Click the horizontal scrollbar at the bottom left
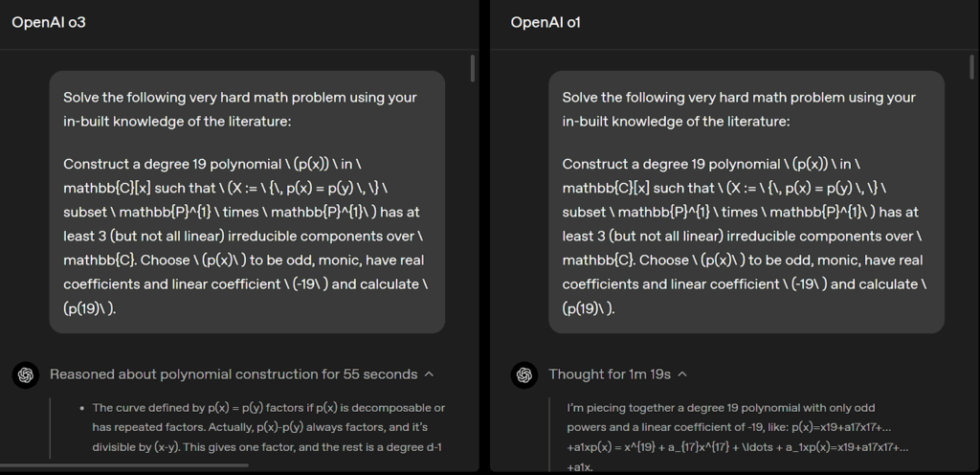 click(124, 466)
